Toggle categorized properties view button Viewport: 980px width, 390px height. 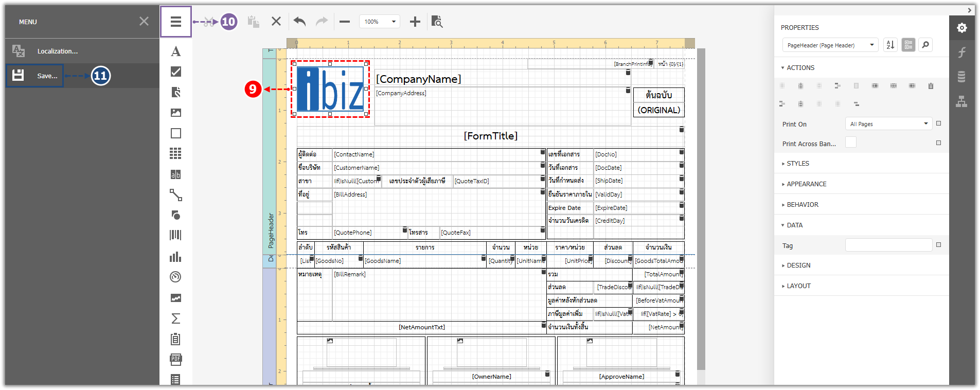point(908,45)
